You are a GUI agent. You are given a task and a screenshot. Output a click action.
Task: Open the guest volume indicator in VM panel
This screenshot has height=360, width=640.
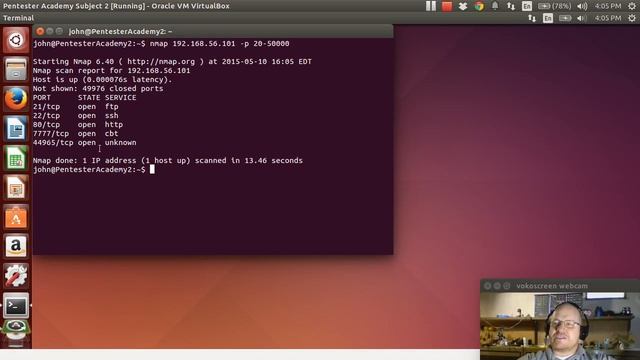click(582, 18)
